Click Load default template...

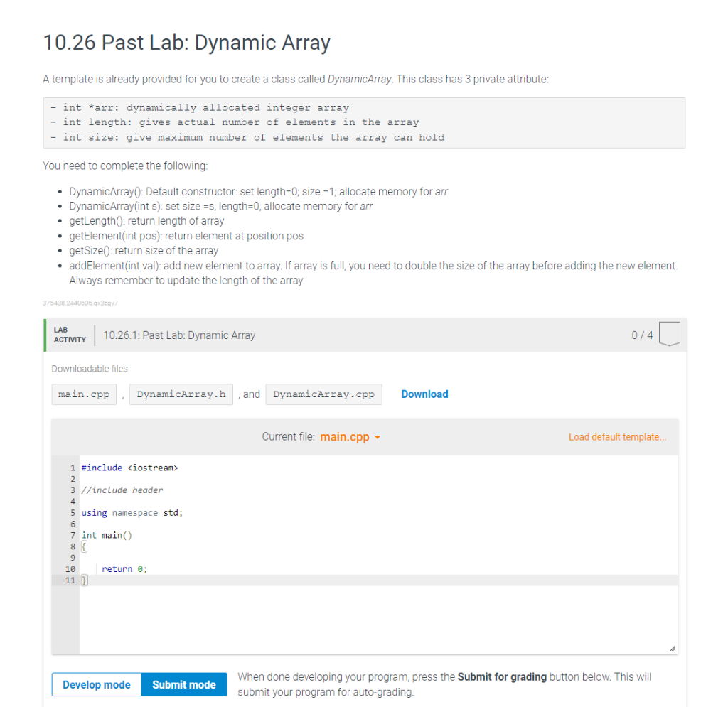click(x=617, y=436)
